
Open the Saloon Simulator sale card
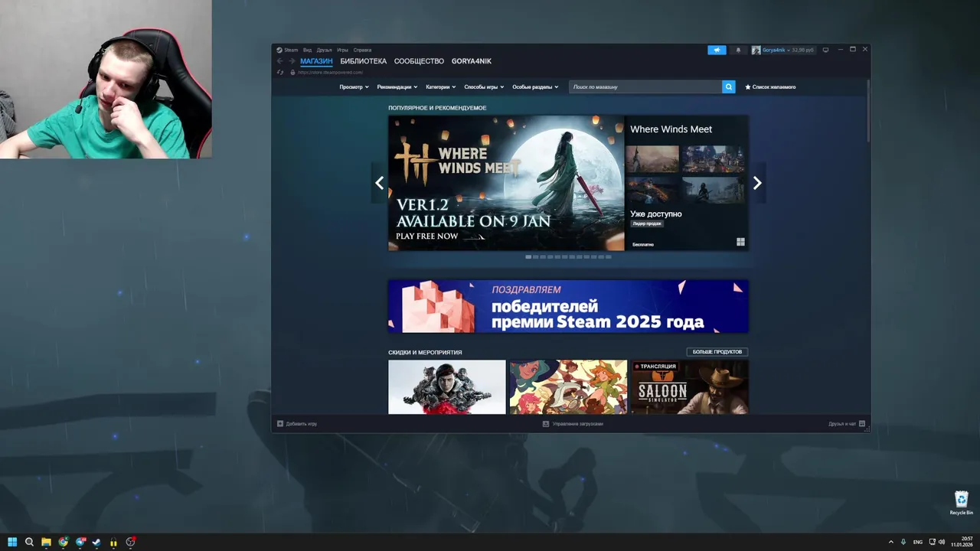[x=689, y=387]
